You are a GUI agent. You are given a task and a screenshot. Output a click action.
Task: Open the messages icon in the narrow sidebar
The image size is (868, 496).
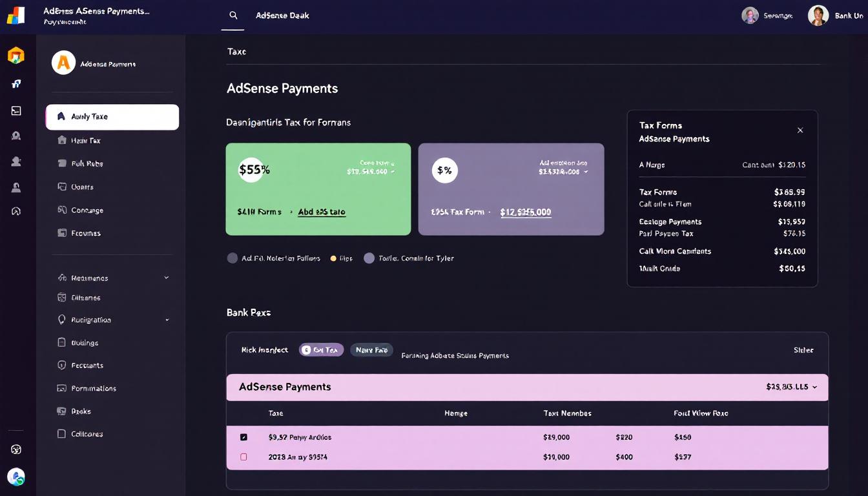click(x=16, y=110)
